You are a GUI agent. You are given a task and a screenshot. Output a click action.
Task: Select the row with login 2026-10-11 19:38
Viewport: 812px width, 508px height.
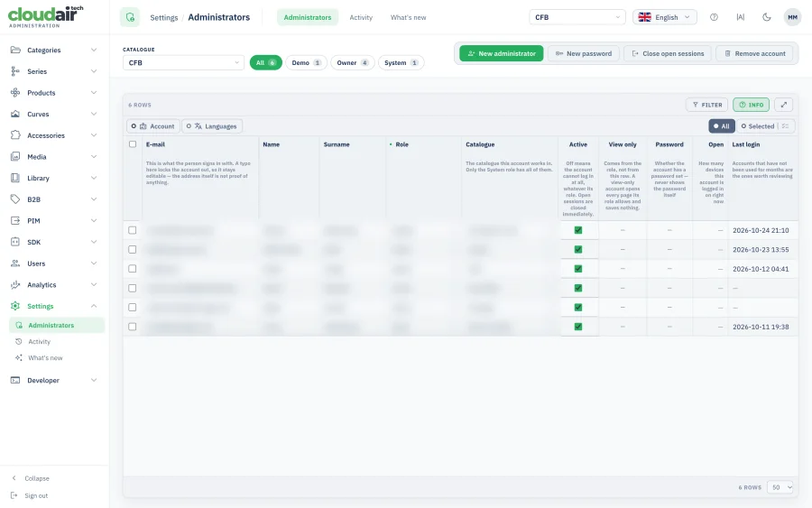click(x=133, y=327)
